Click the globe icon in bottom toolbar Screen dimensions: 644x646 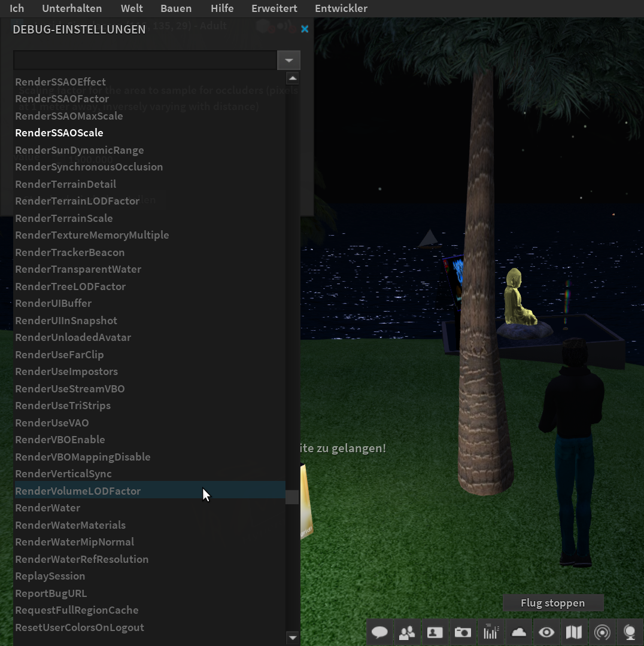630,632
